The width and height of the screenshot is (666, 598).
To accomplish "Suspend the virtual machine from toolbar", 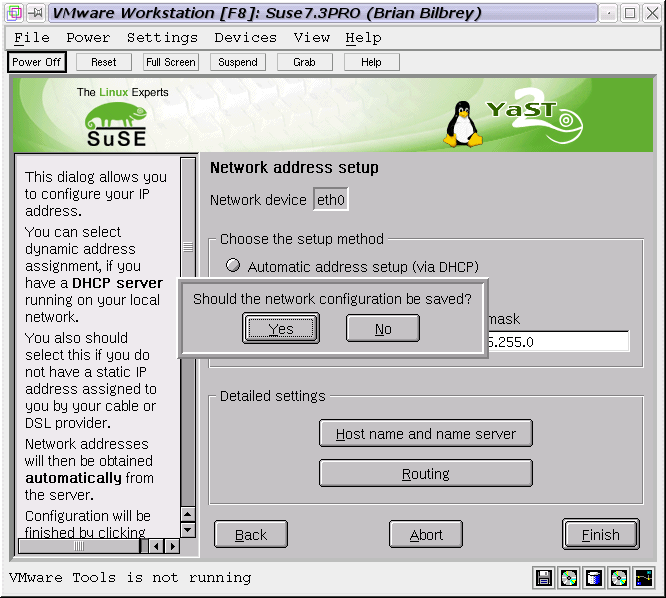I will (x=237, y=62).
